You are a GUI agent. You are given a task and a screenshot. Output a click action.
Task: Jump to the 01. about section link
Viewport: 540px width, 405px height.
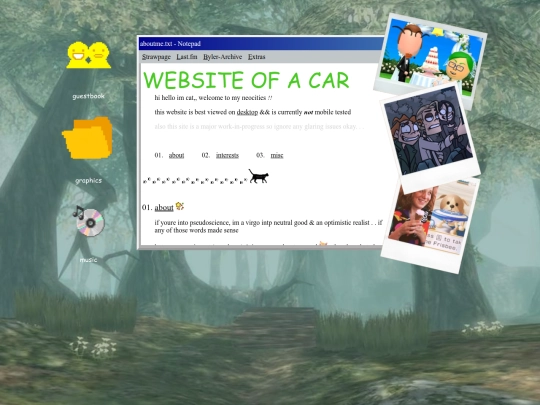click(x=176, y=155)
